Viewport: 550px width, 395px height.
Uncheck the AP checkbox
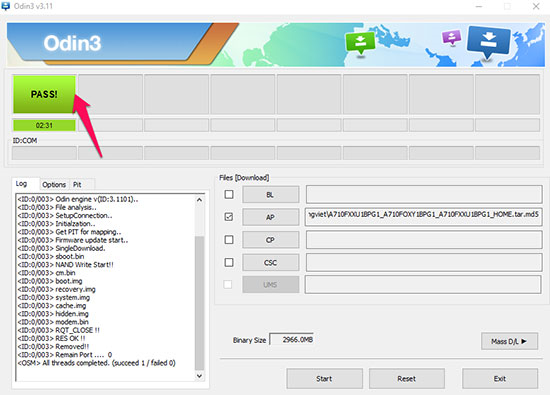tap(229, 217)
